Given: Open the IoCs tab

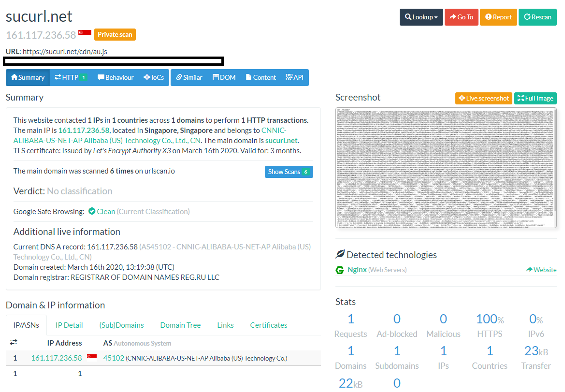Looking at the screenshot, I should click(x=154, y=77).
